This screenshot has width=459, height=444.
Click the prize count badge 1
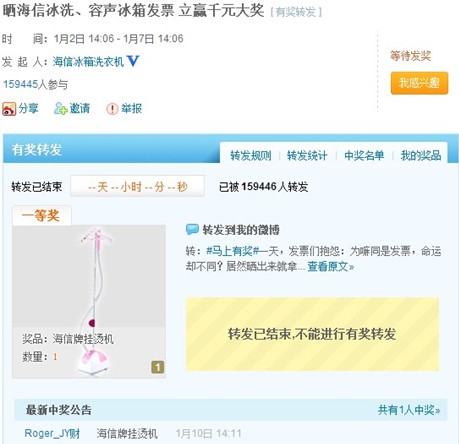point(158,367)
